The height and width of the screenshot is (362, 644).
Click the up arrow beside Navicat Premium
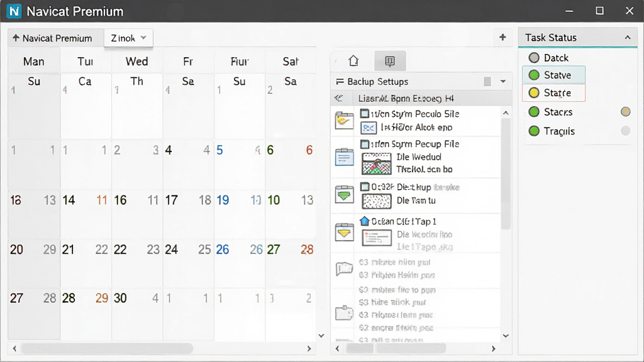click(16, 38)
